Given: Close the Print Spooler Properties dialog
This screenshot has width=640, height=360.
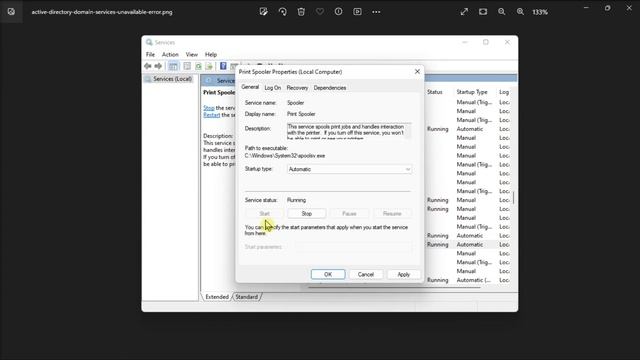Looking at the screenshot, I should [417, 71].
